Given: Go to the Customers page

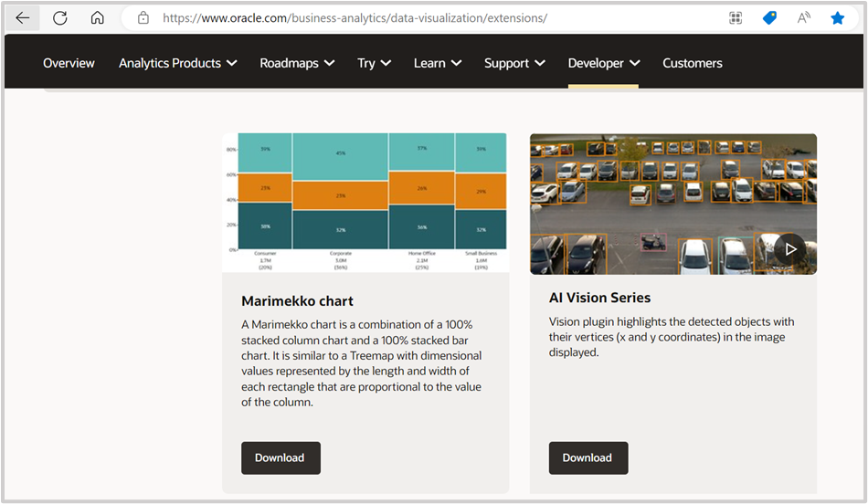Looking at the screenshot, I should pyautogui.click(x=693, y=63).
